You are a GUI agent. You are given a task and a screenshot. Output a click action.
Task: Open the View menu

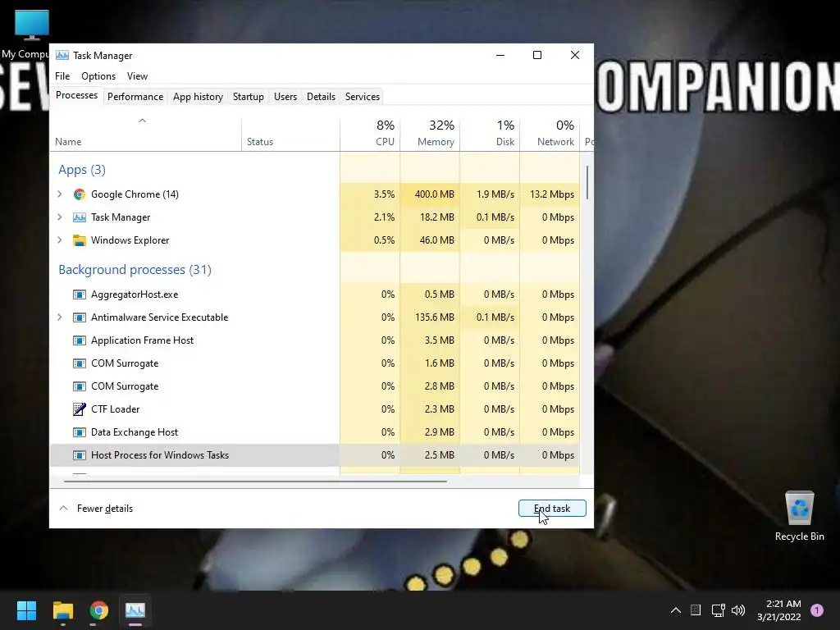[x=137, y=76]
